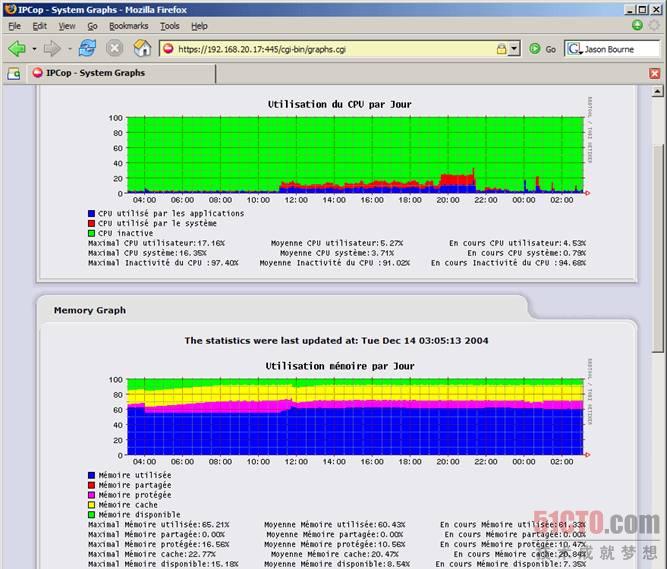Click the URL address field
667x569 pixels.
click(x=334, y=49)
